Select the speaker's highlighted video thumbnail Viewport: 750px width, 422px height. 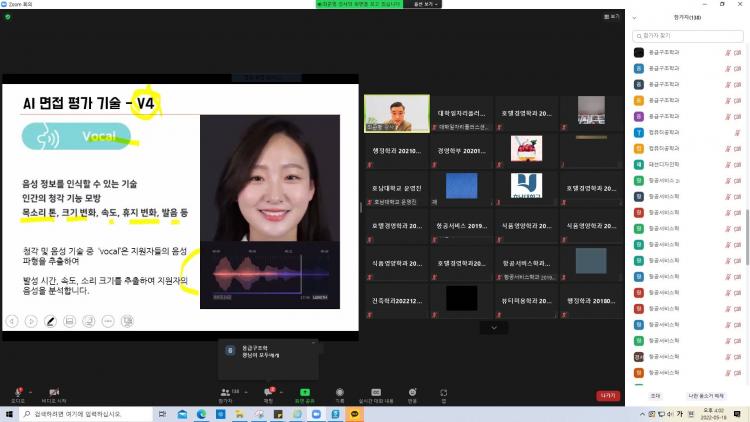click(x=396, y=112)
